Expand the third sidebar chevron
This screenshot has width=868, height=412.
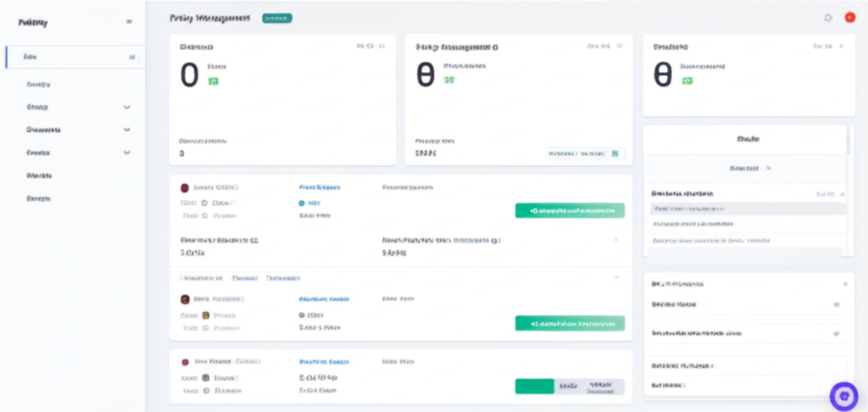[127, 153]
